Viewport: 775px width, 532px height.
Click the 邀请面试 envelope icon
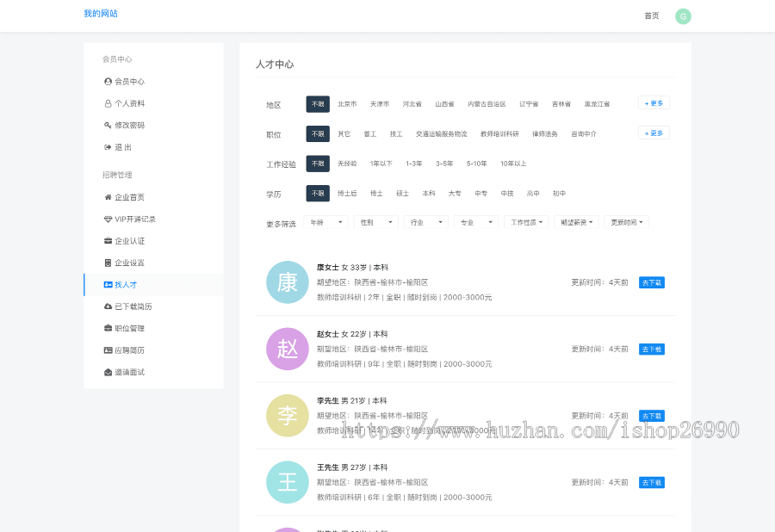coord(108,372)
